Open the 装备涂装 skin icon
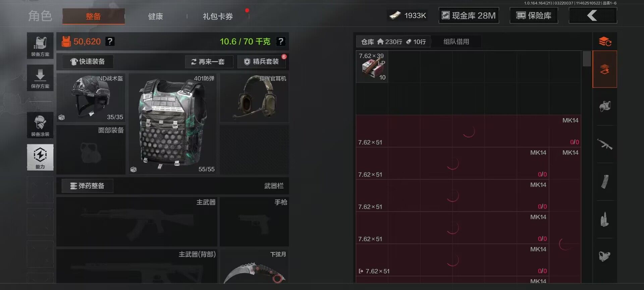644x290 pixels. 40,125
